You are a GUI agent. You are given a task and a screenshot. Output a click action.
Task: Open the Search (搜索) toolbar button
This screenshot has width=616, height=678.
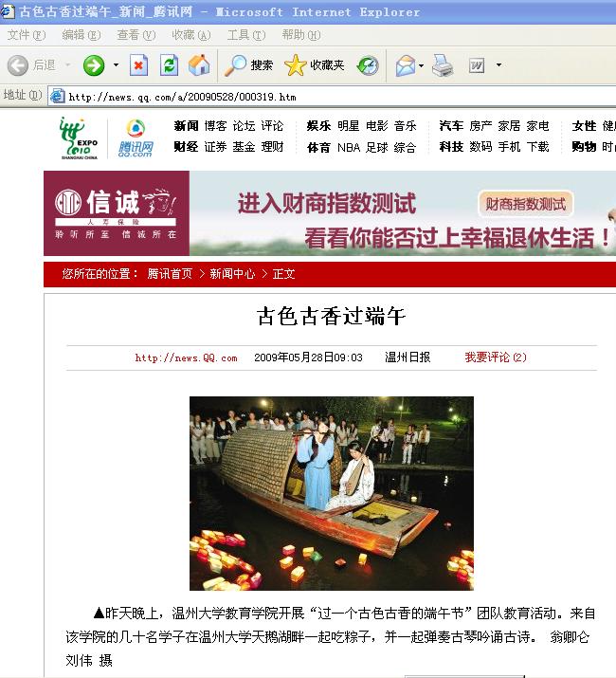point(248,65)
